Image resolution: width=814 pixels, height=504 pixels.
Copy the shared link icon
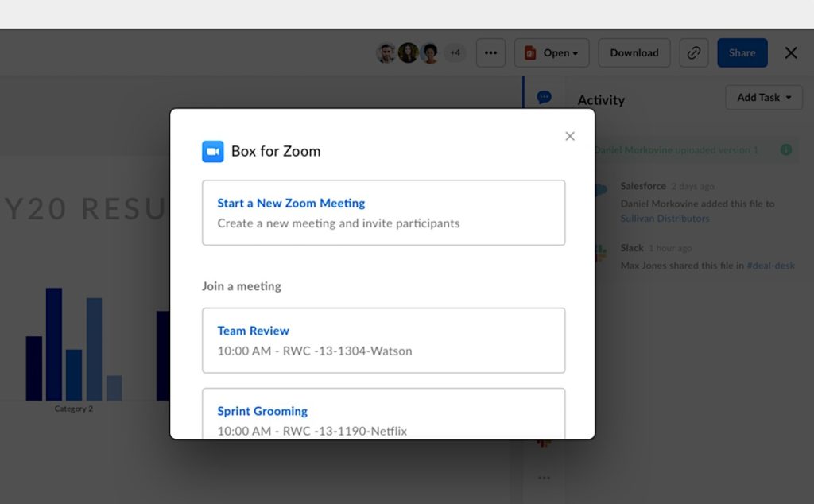coord(694,53)
